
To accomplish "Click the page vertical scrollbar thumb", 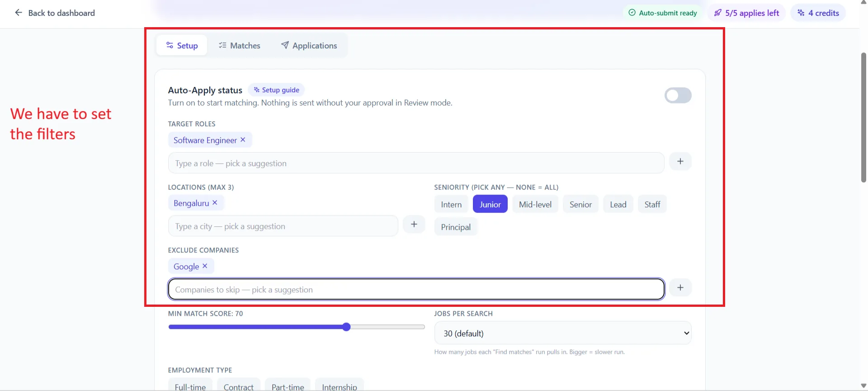I will pyautogui.click(x=863, y=118).
